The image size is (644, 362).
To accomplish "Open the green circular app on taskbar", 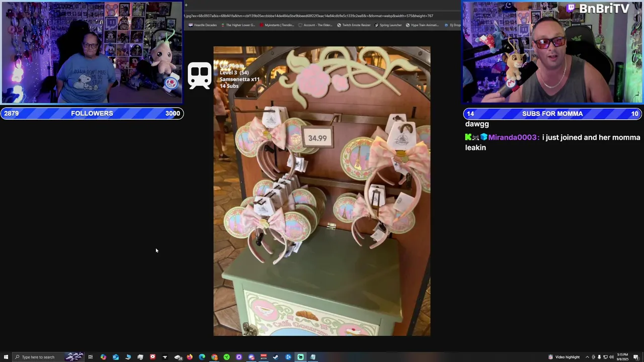I will coord(227,357).
